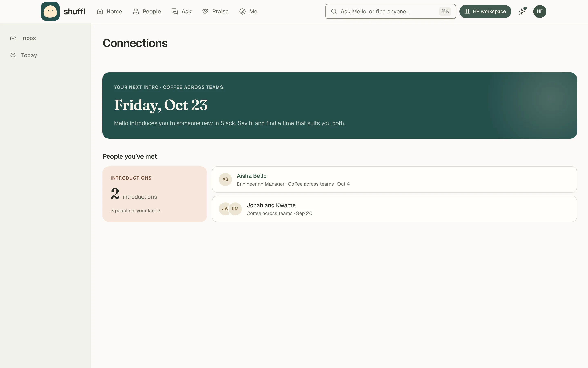
Task: Click the AB avatar circle
Action: (225, 179)
